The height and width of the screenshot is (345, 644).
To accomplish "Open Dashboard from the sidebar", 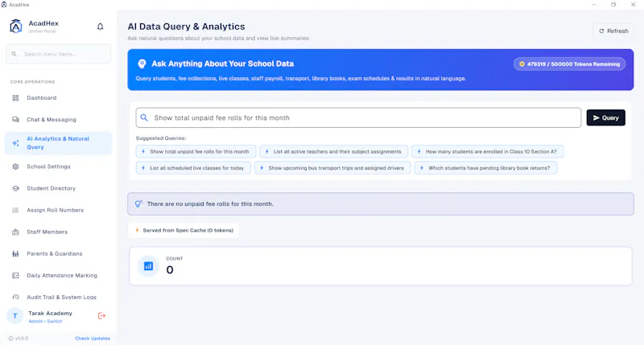I will 58,98.
